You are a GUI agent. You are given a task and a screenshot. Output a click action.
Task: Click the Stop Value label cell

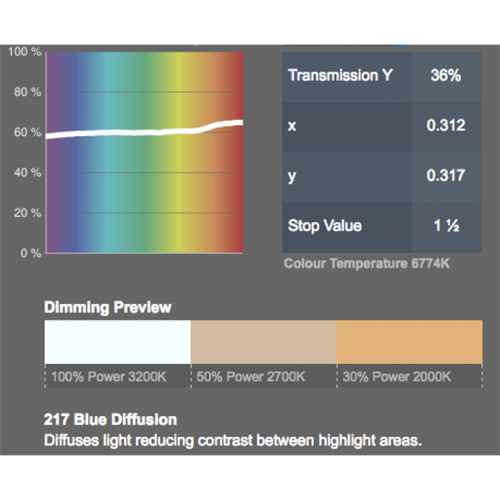347,227
